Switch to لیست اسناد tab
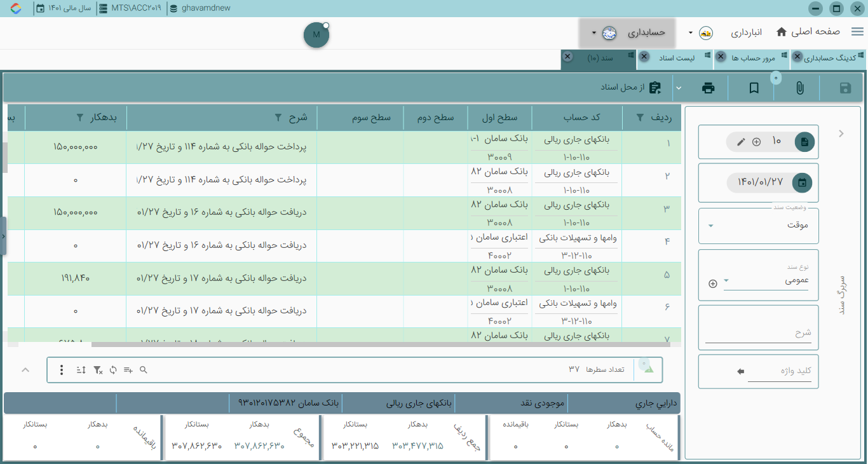This screenshot has height=464, width=868. pos(675,58)
